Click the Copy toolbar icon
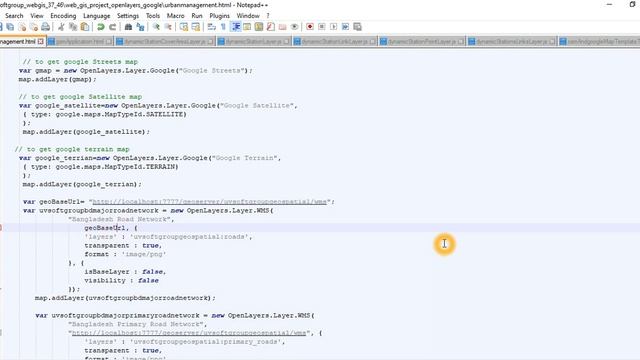640x360 pixels. pos(73,27)
